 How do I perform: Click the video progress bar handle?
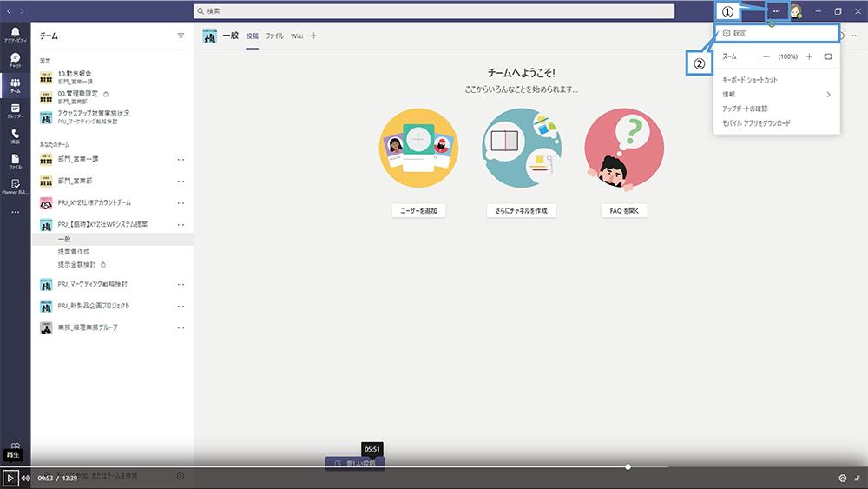pyautogui.click(x=628, y=467)
